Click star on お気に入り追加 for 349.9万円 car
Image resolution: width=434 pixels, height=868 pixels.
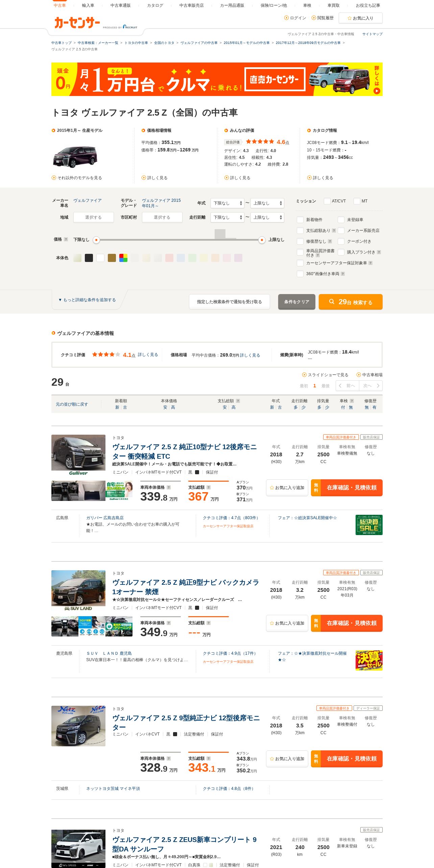[x=272, y=623]
